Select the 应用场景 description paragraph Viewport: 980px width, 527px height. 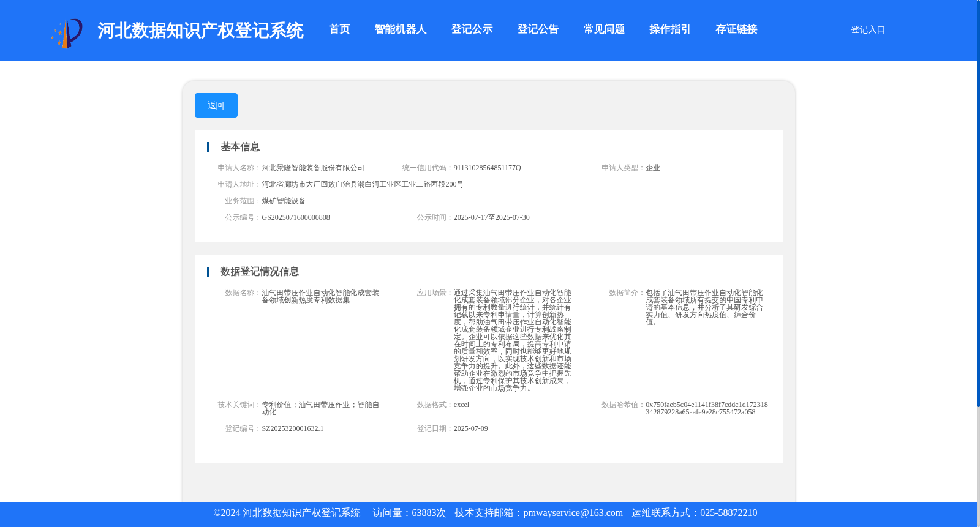click(513, 340)
